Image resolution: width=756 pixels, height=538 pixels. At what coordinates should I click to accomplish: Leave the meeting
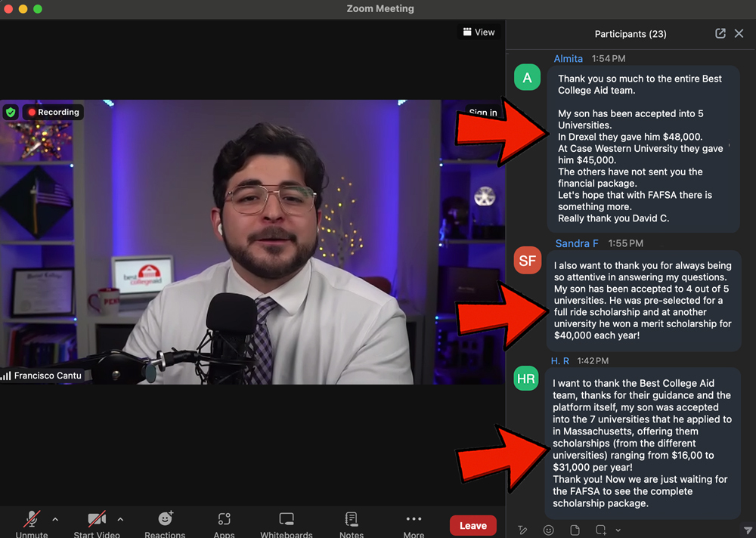point(473,526)
